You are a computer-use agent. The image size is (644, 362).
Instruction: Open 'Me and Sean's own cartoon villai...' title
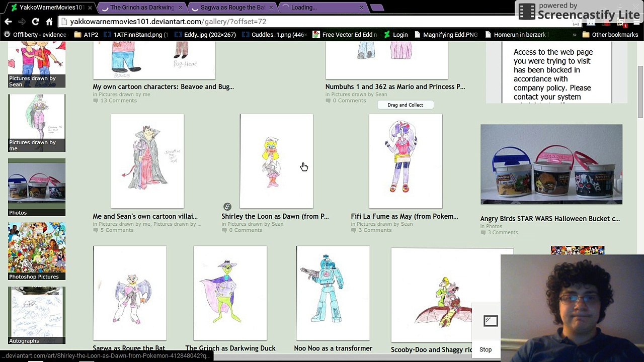point(145,216)
